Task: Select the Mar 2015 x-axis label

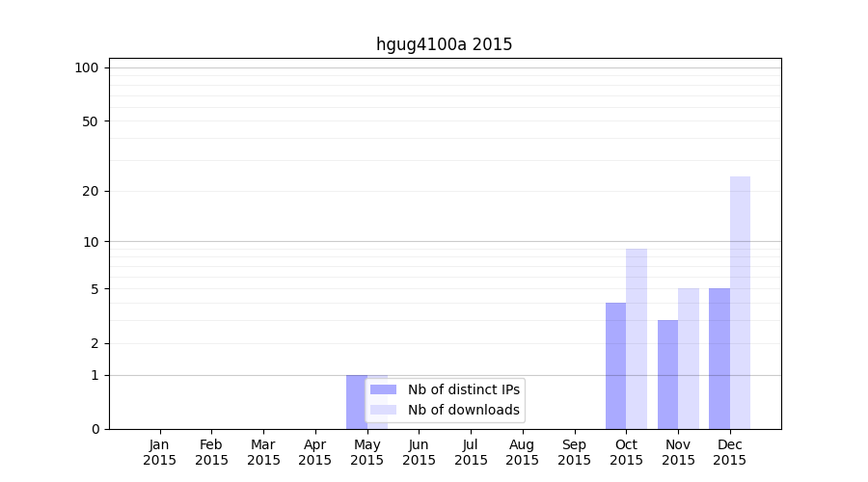Action: [263, 452]
